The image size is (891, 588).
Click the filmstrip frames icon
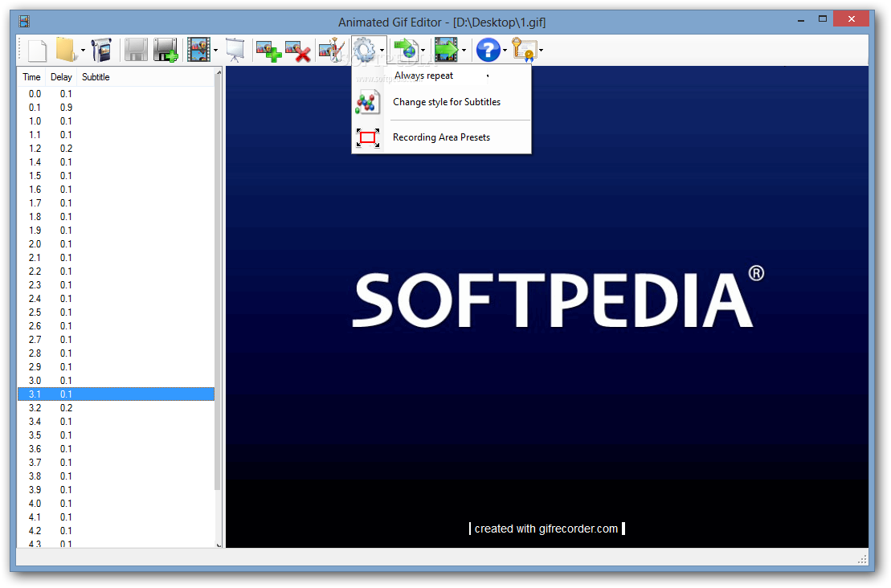click(x=199, y=50)
